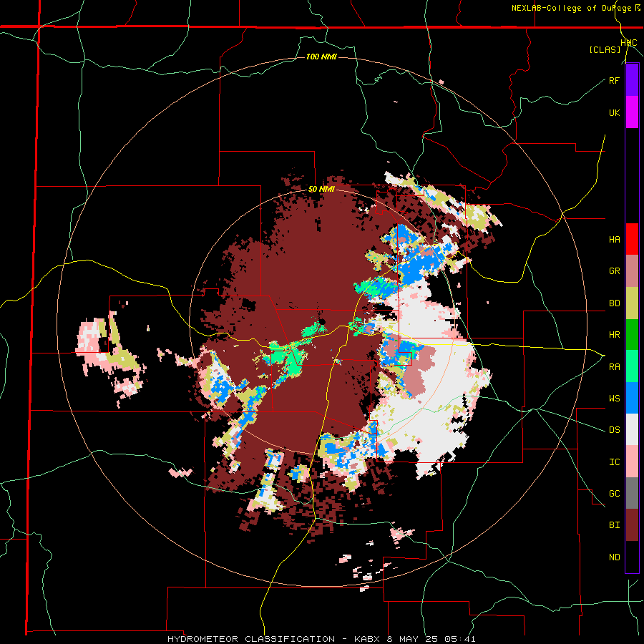Image resolution: width=644 pixels, height=644 pixels.
Task: Click the "BI" legend label
Action: (614, 525)
